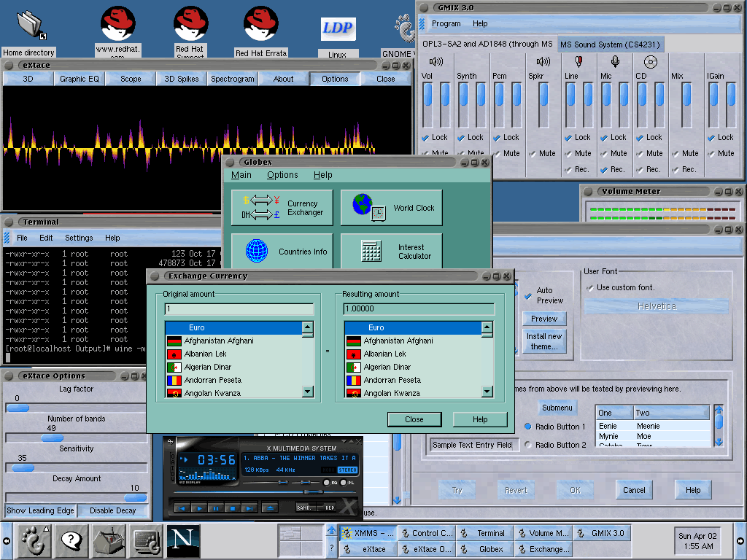Open the Options menu in Globex

[282, 175]
